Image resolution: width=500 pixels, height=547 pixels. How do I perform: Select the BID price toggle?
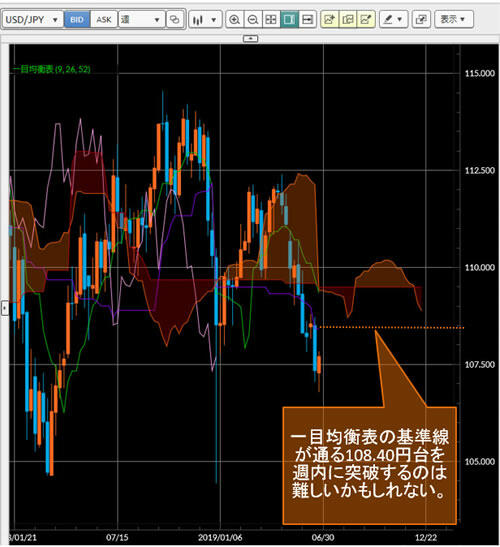point(77,20)
